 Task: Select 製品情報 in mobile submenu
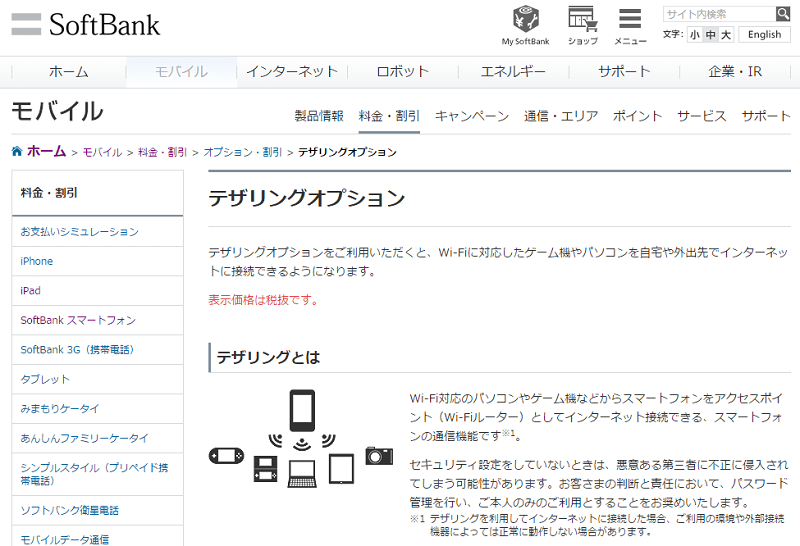tap(319, 116)
